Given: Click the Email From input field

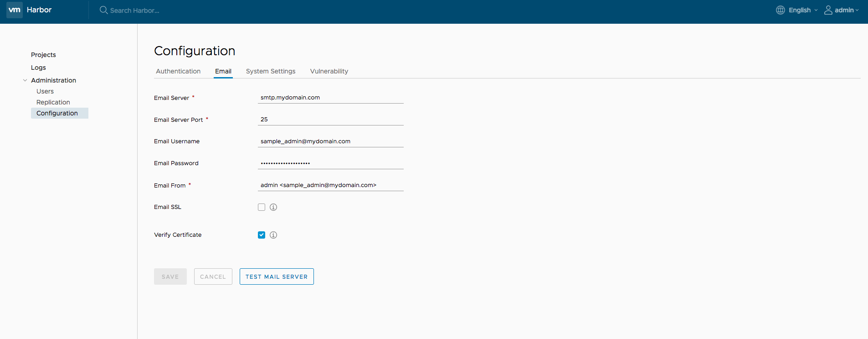Looking at the screenshot, I should [x=331, y=185].
